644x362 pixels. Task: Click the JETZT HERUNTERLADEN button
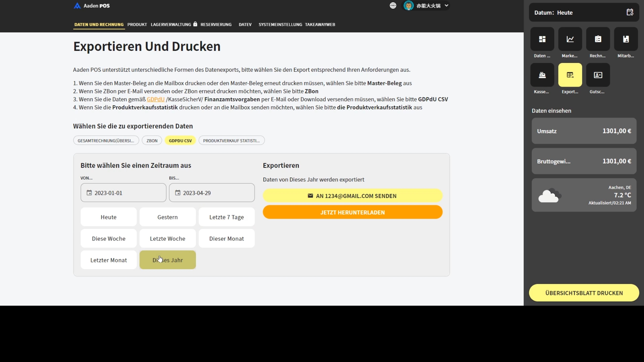point(352,212)
